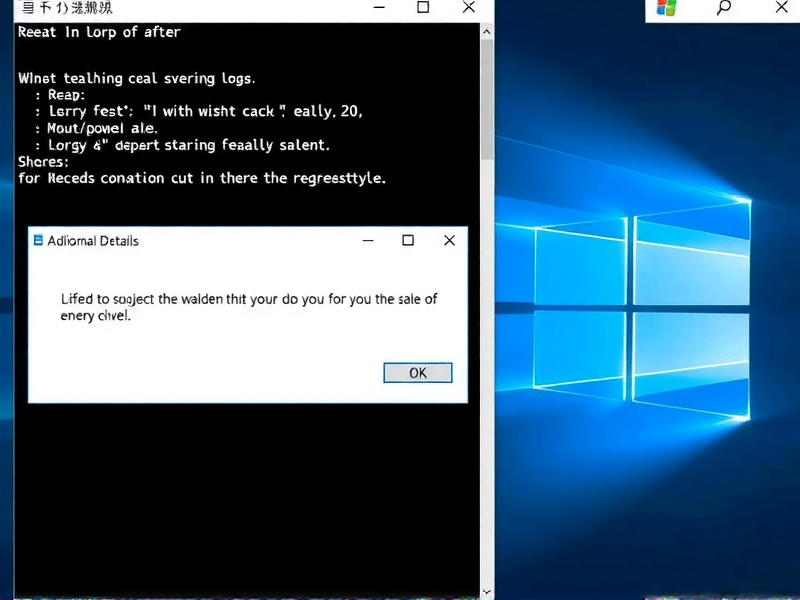
Task: Maximize the Adiomal Details dialog
Action: pos(407,240)
